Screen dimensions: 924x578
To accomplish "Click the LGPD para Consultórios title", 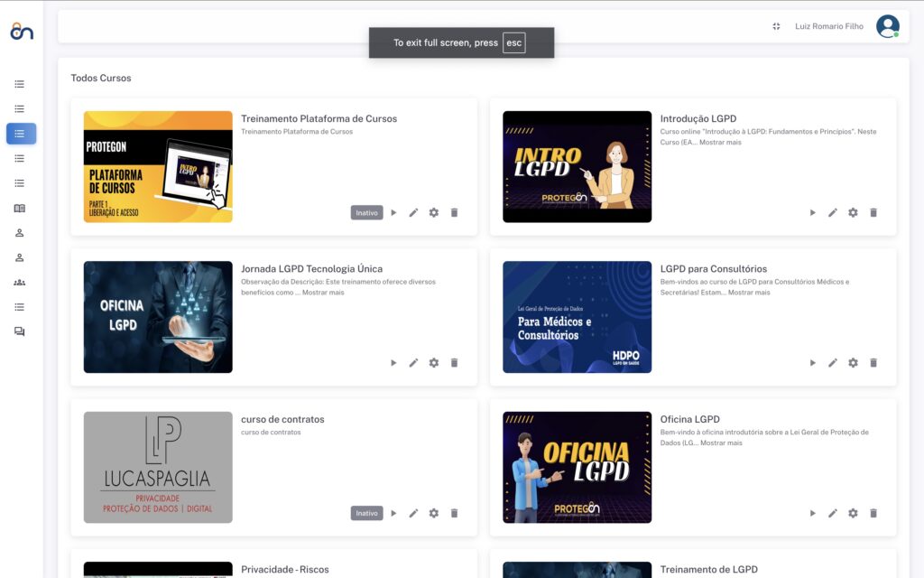I will [714, 269].
